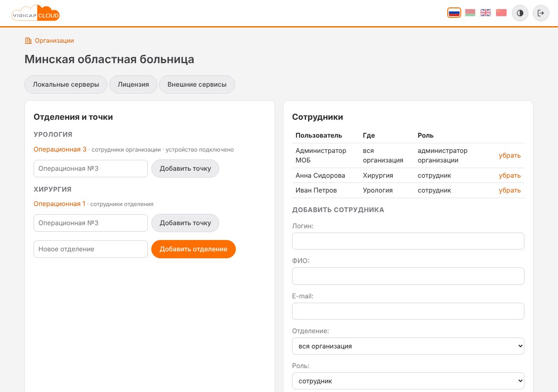558x392 pixels.
Task: Select the Belarusian flag language
Action: click(470, 13)
